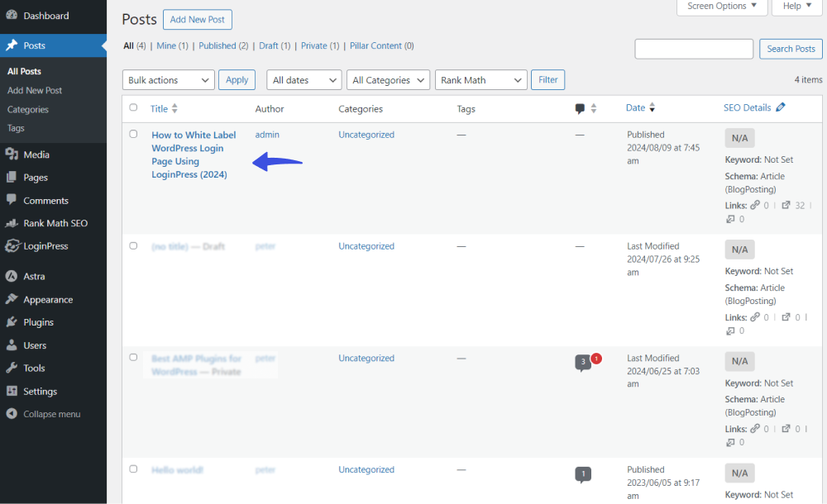Sort posts by the Date column header
The height and width of the screenshot is (504, 827).
pyautogui.click(x=635, y=107)
